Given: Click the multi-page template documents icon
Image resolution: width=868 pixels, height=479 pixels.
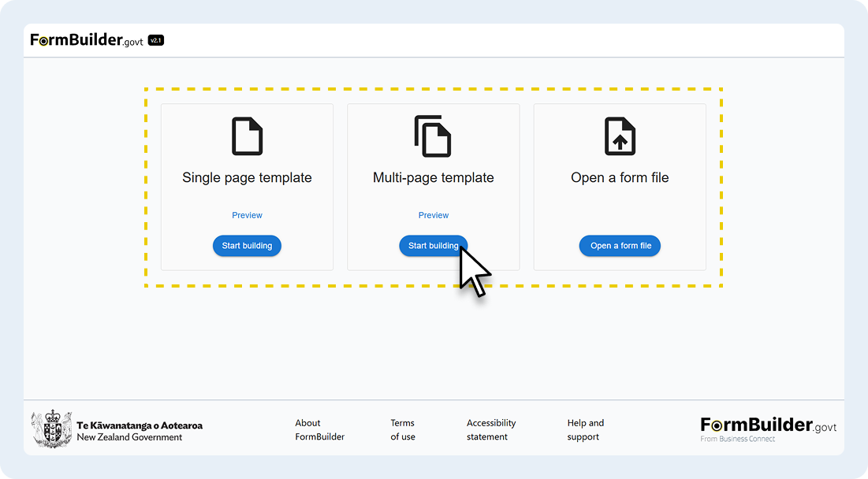Looking at the screenshot, I should (433, 136).
